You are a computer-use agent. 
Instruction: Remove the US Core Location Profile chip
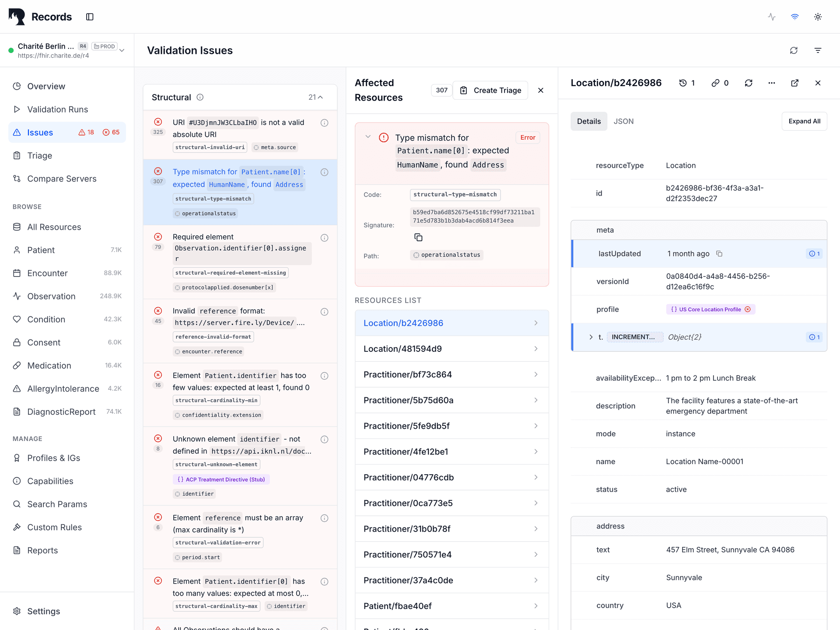pos(749,309)
